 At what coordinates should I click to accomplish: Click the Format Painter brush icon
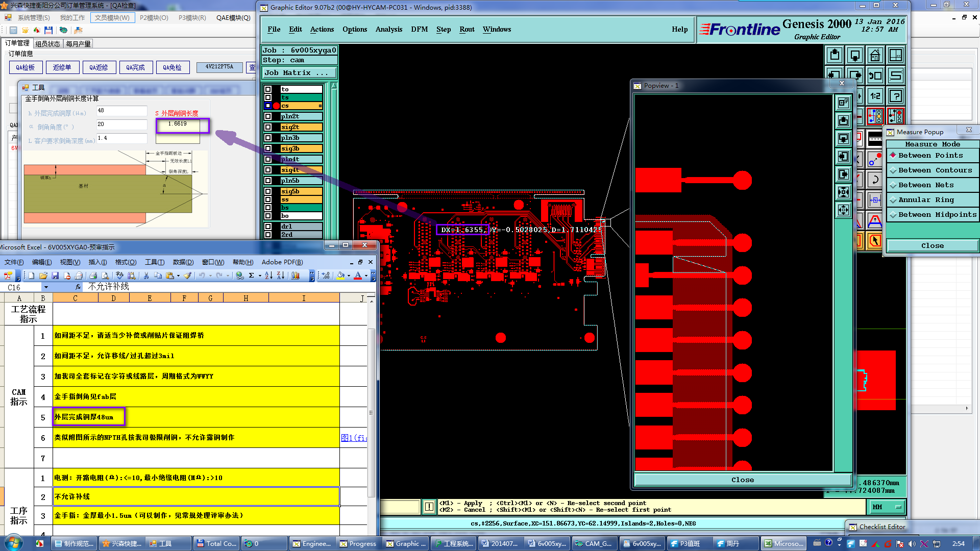click(188, 275)
